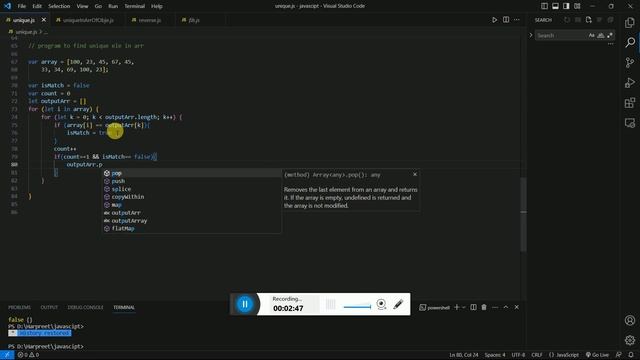Select the outputArray suggestion
The height and width of the screenshot is (360, 640).
click(x=191, y=220)
